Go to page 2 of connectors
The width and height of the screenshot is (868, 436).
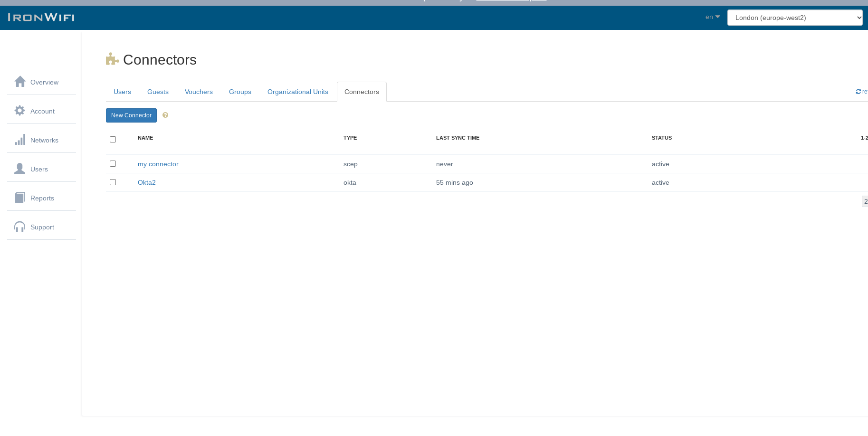pos(865,201)
